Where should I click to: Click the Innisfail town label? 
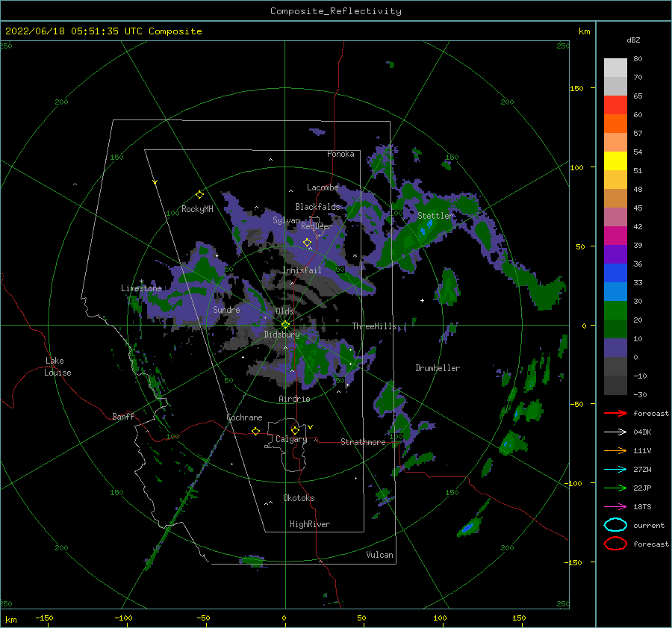click(x=302, y=270)
